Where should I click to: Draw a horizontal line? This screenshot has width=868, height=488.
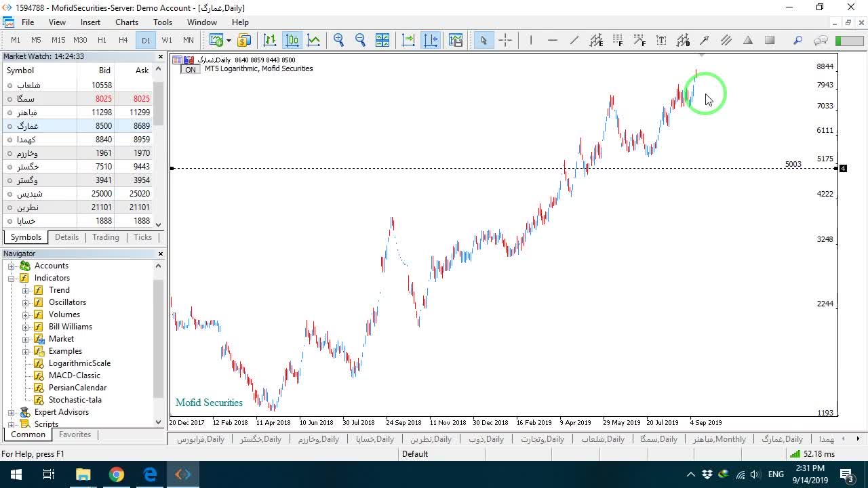point(553,40)
